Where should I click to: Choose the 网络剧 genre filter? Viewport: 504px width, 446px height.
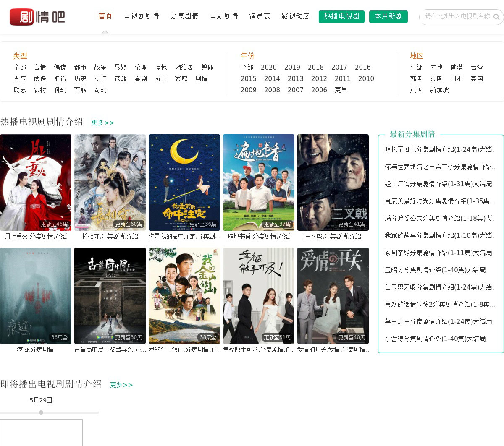[184, 68]
